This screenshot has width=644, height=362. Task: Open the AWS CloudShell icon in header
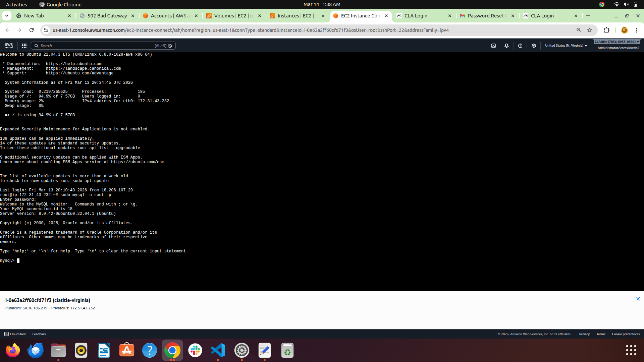[493, 46]
